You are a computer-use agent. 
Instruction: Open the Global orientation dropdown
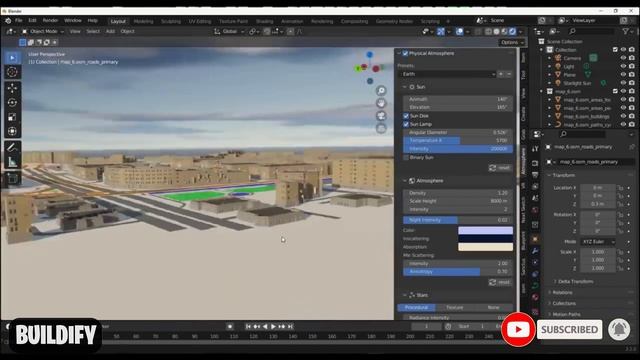pyautogui.click(x=229, y=31)
